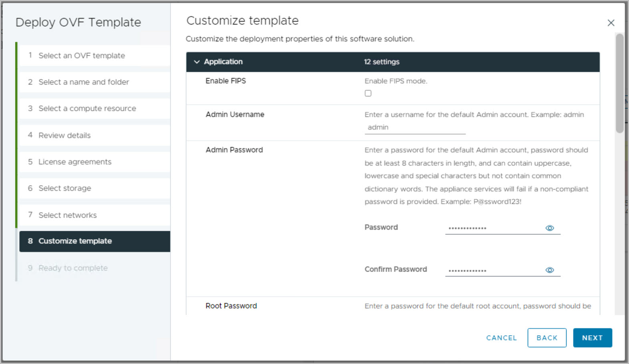This screenshot has height=364, width=629.
Task: Show the Admin Password field text
Action: [550, 228]
